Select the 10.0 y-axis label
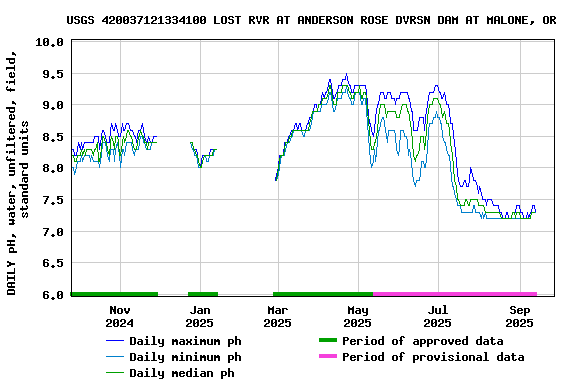The height and width of the screenshot is (384, 576). pyautogui.click(x=49, y=42)
